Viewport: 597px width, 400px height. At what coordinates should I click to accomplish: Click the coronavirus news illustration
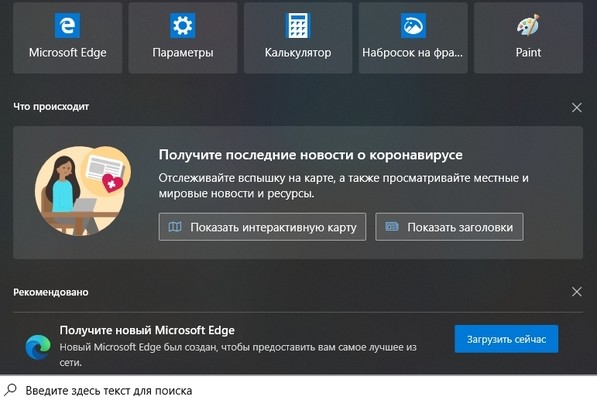click(83, 190)
